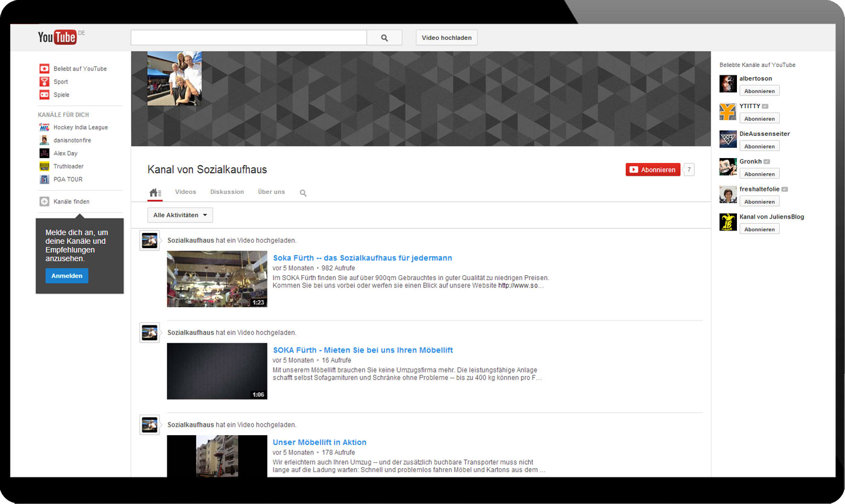Viewport: 845px width, 504px height.
Task: Subscribe to YTITTY with its Abonnieren button
Action: (759, 119)
